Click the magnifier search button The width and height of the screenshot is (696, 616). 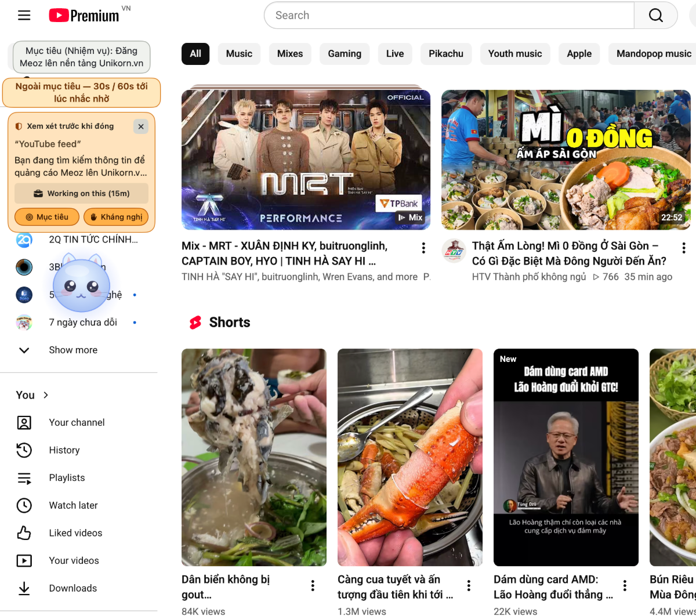pos(656,16)
